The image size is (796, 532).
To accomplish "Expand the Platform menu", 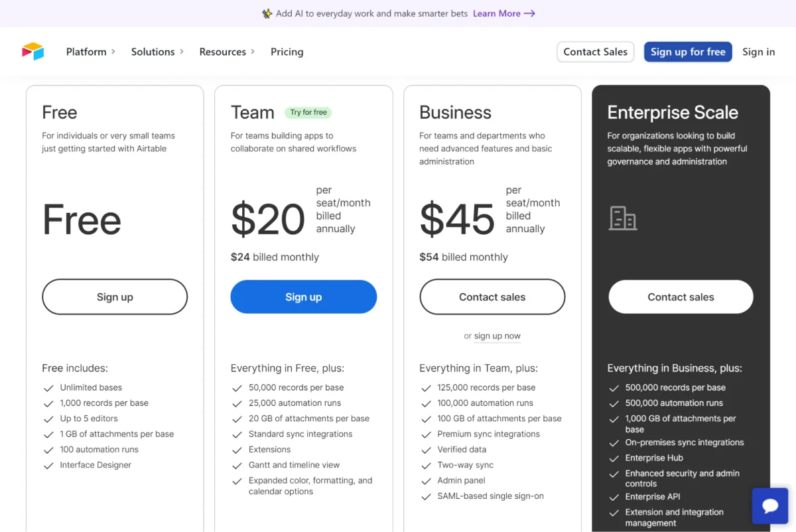I will click(91, 52).
